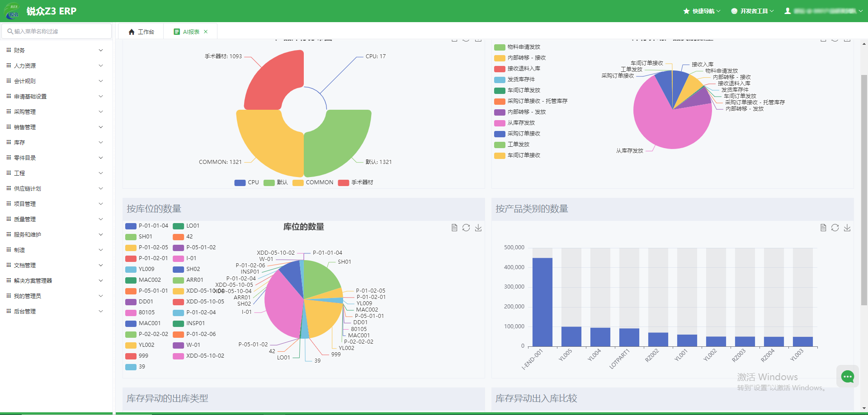Image resolution: width=868 pixels, height=415 pixels.
Task: Close the AI报表 tab
Action: [x=206, y=32]
